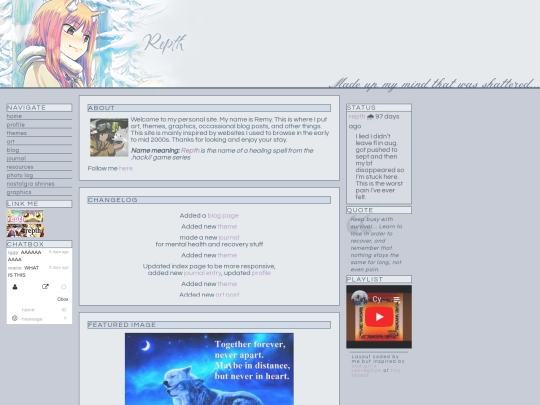Click the emoticon icon beside the message field
The image size is (540, 405).
tap(14, 318)
